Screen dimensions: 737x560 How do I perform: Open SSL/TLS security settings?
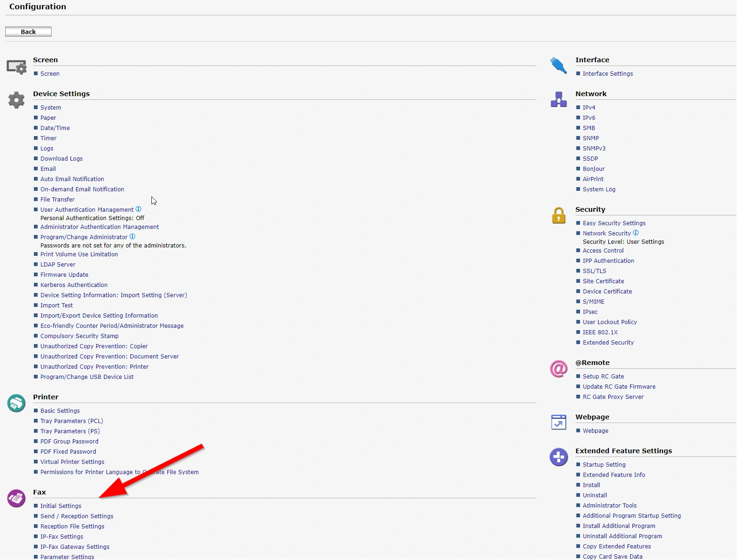(594, 271)
